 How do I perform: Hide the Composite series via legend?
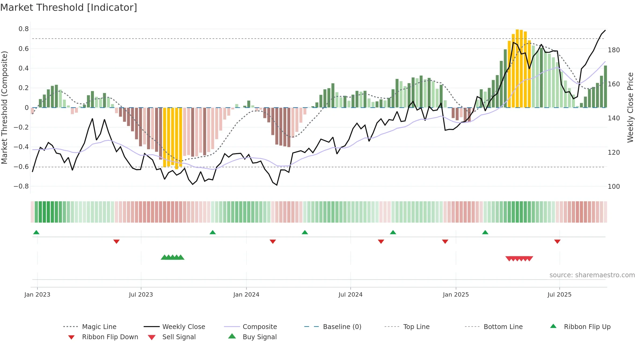coord(250,327)
